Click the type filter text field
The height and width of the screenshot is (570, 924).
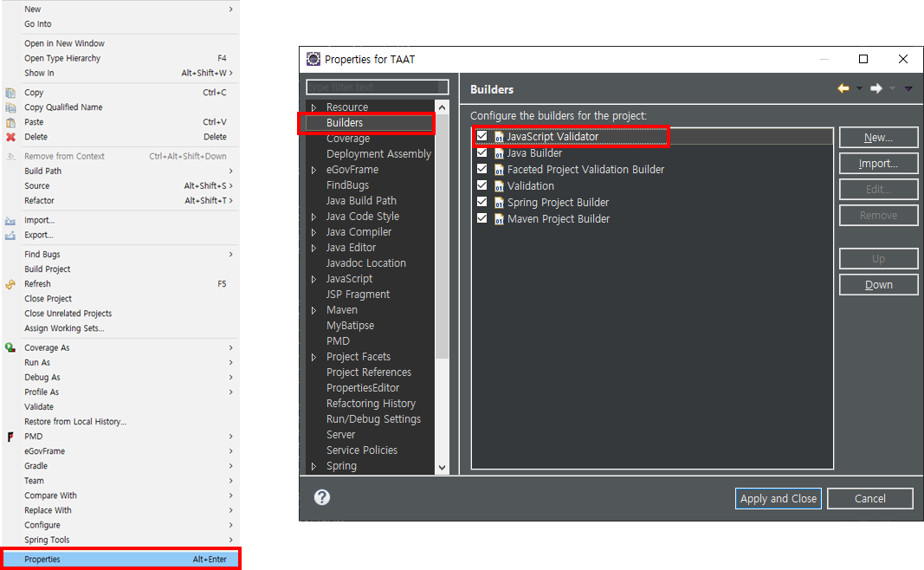377,87
